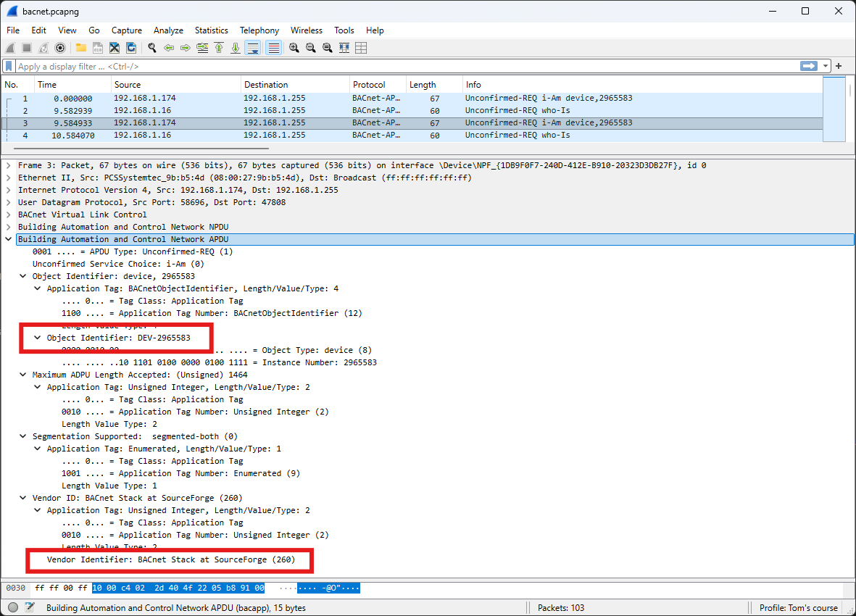Zoom in on packet text
Screen dimensions: 856x616
tap(294, 48)
